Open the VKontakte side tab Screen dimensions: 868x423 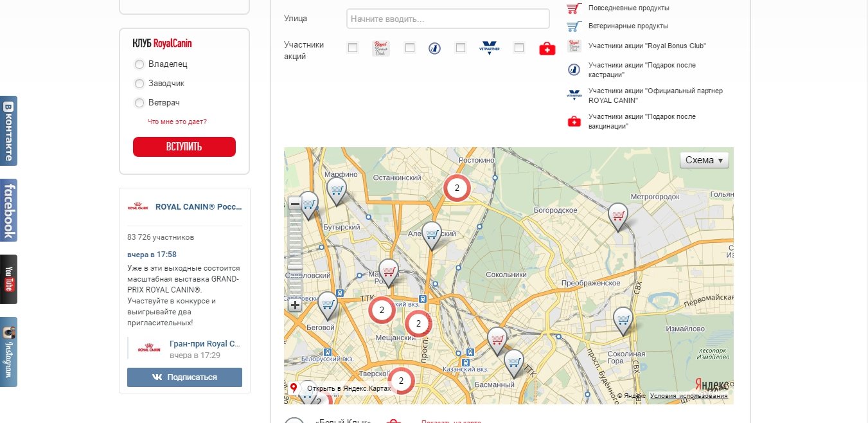(8, 130)
